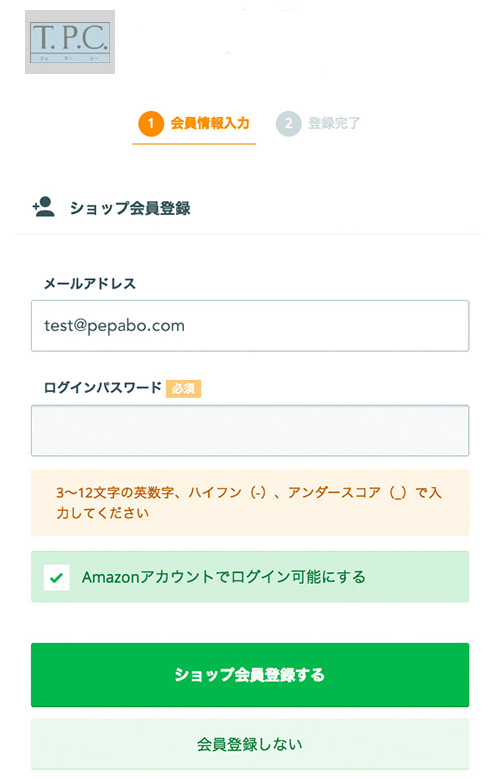Click the test@pepabo.com email text
Image resolution: width=500 pixels, height=779 pixels.
click(x=114, y=326)
